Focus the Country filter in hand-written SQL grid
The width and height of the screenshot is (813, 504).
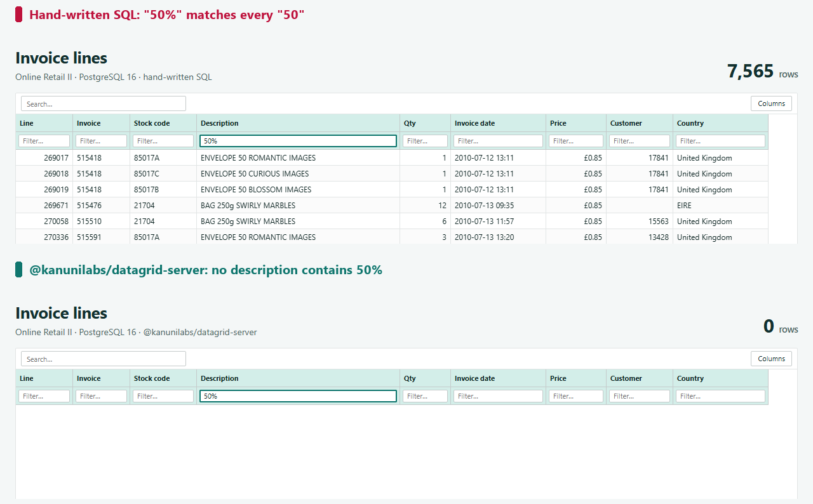721,141
